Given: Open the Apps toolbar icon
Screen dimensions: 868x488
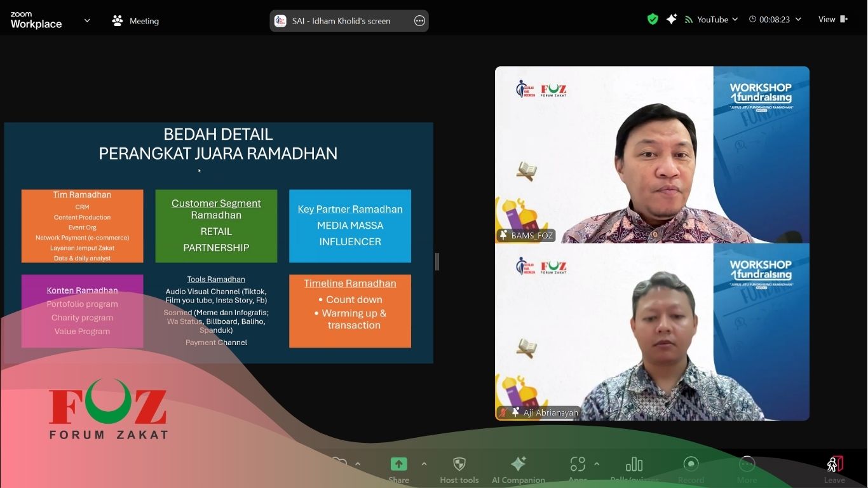Looking at the screenshot, I should 578,464.
